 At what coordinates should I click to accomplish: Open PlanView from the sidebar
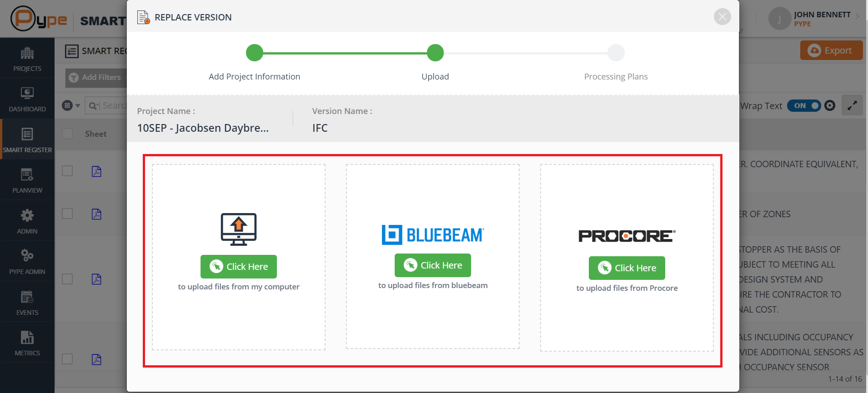click(27, 180)
